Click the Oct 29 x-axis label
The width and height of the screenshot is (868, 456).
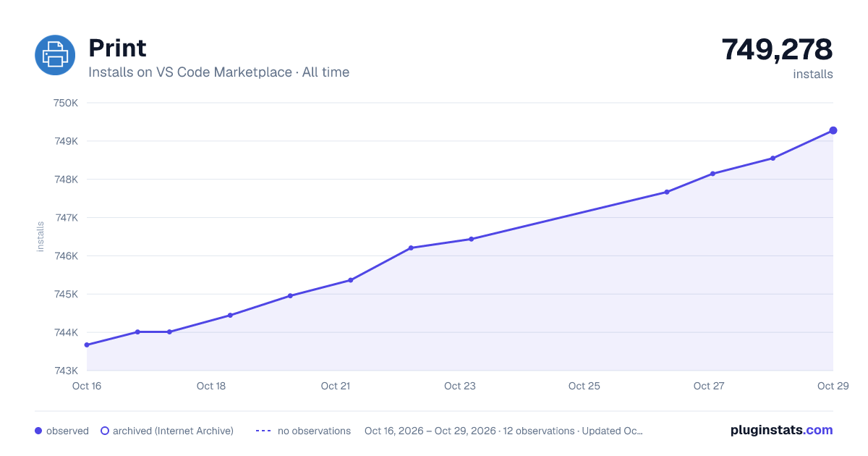(x=833, y=386)
